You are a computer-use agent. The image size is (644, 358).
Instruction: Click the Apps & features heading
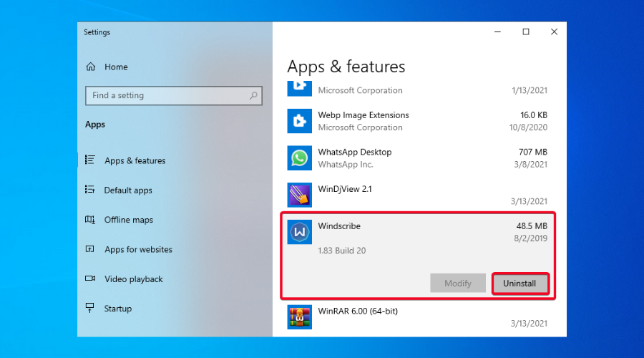tap(346, 66)
